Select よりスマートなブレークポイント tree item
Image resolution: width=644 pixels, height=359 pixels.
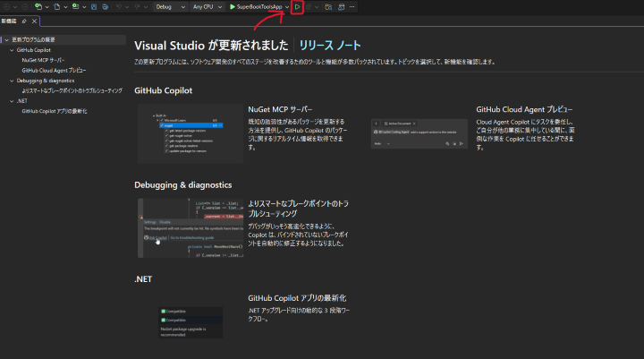(72, 91)
